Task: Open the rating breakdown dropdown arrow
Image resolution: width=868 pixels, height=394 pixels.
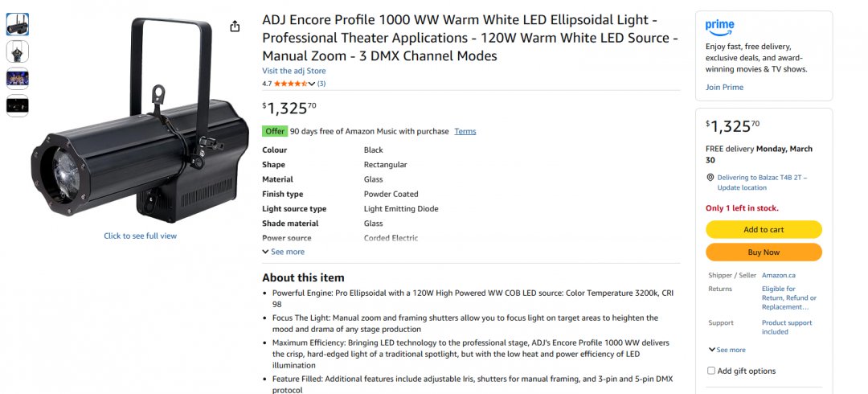Action: coord(312,84)
